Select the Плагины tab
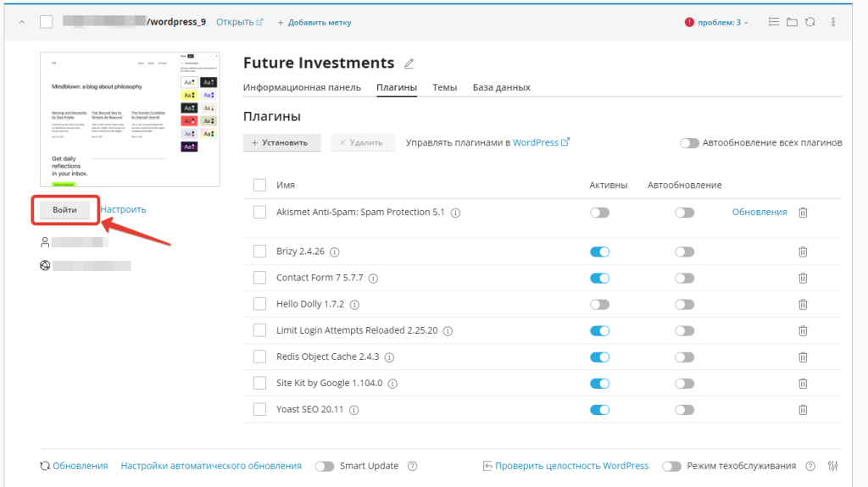 397,87
